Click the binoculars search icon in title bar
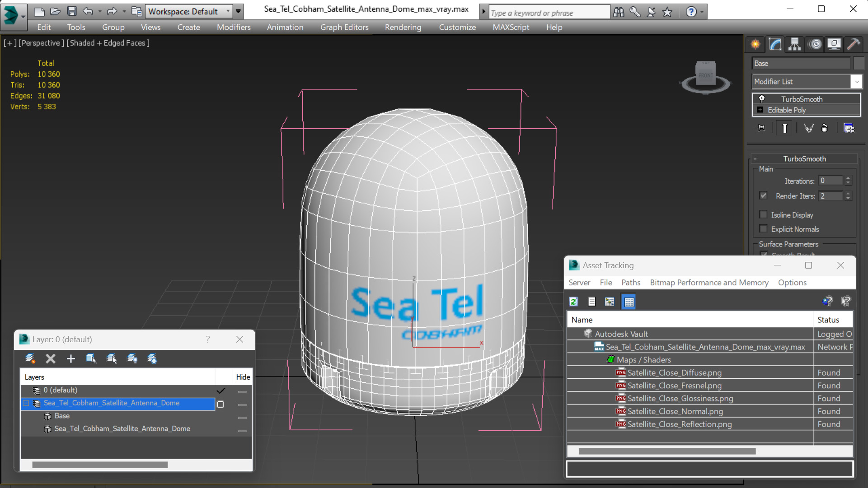The image size is (868, 488). coord(619,12)
